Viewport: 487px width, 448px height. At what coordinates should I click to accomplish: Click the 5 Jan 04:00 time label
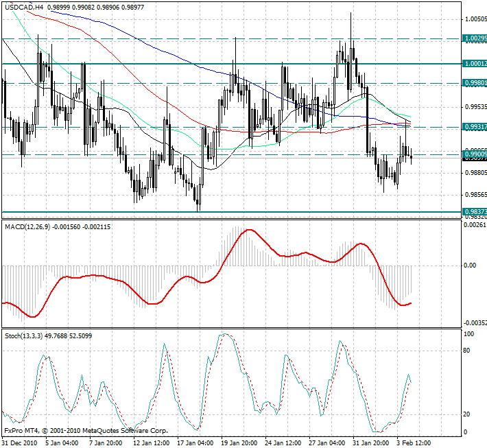point(62,443)
